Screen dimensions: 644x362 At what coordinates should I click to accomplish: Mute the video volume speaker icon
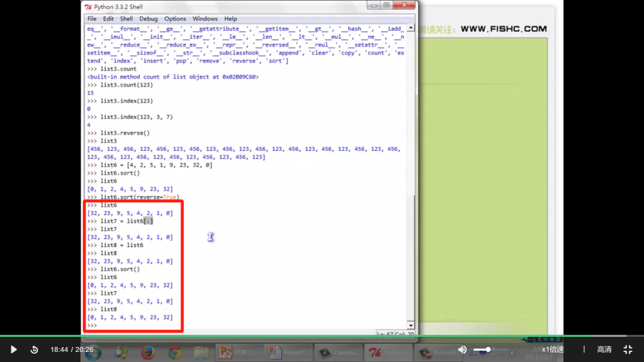tap(462, 349)
